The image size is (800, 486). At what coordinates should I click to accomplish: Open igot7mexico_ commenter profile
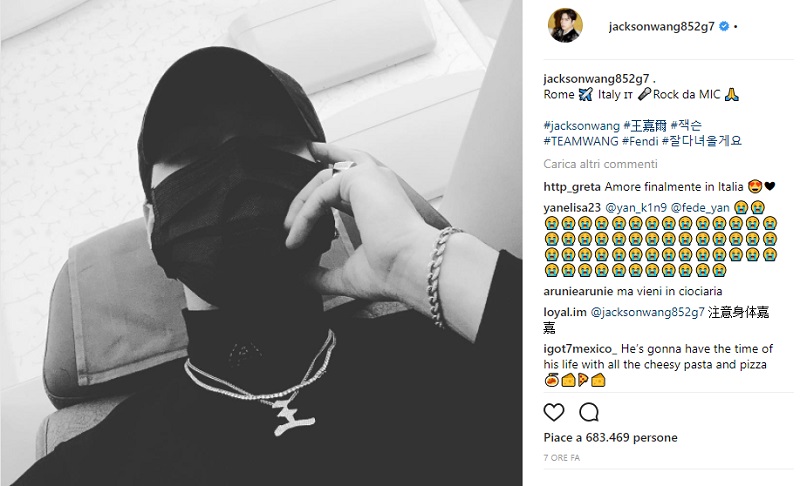(580, 349)
